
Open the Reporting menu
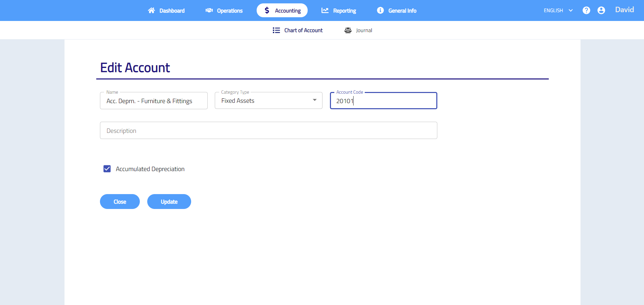[x=344, y=11]
